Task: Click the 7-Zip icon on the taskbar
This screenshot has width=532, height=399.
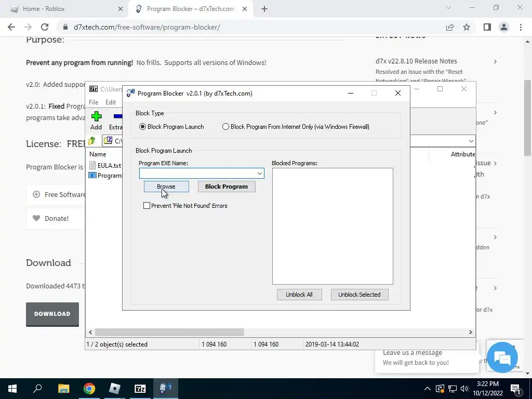Action: point(140,389)
